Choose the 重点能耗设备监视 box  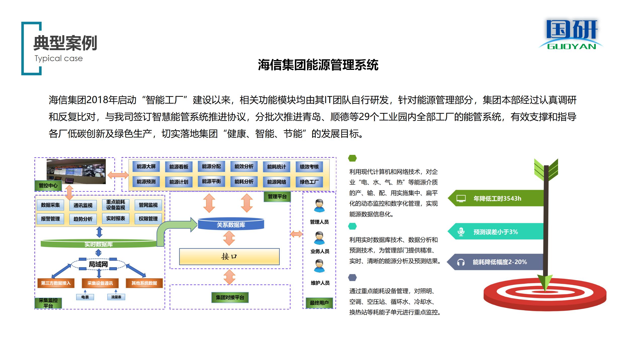click(115, 205)
